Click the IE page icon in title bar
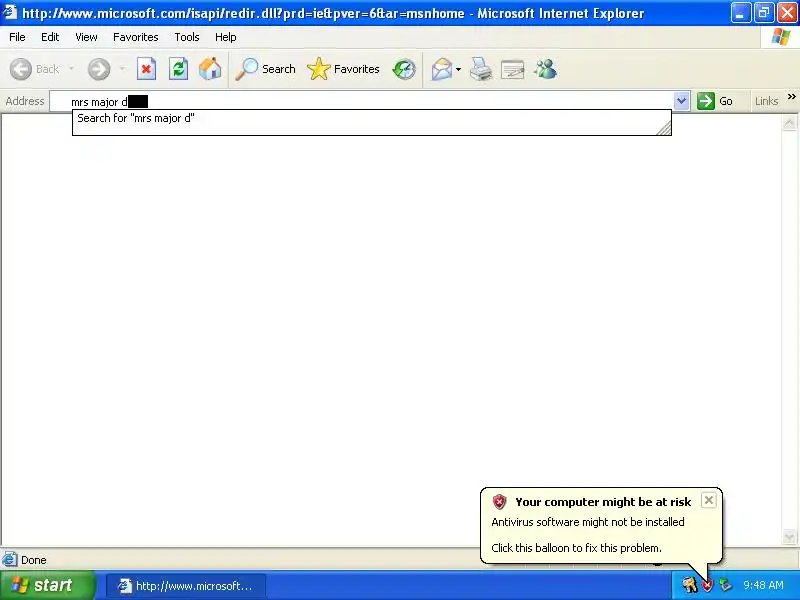This screenshot has width=800, height=600. [10, 12]
